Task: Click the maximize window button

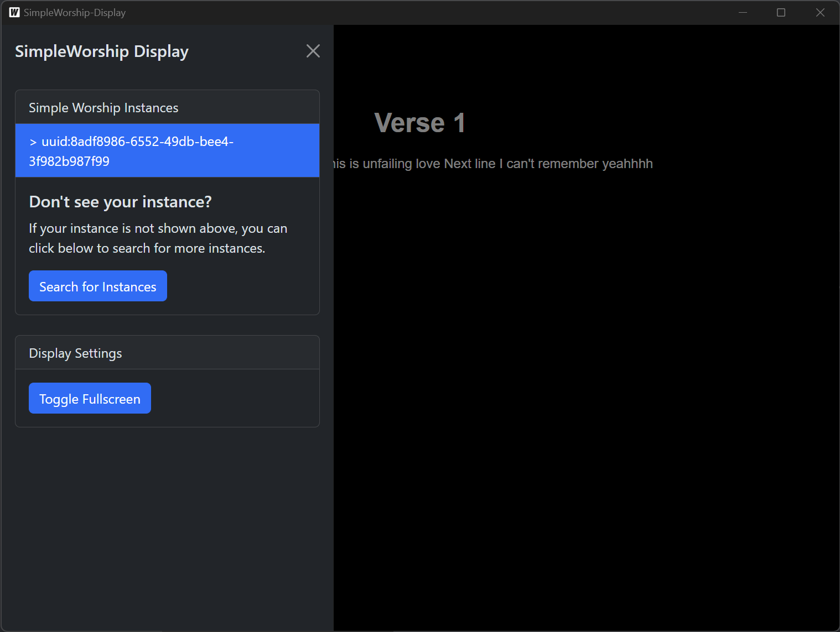Action: coord(781,12)
